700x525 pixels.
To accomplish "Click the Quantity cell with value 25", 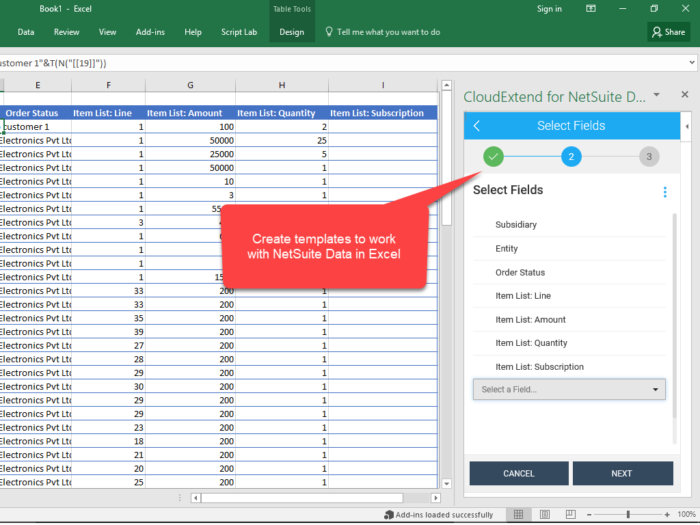I will click(282, 141).
